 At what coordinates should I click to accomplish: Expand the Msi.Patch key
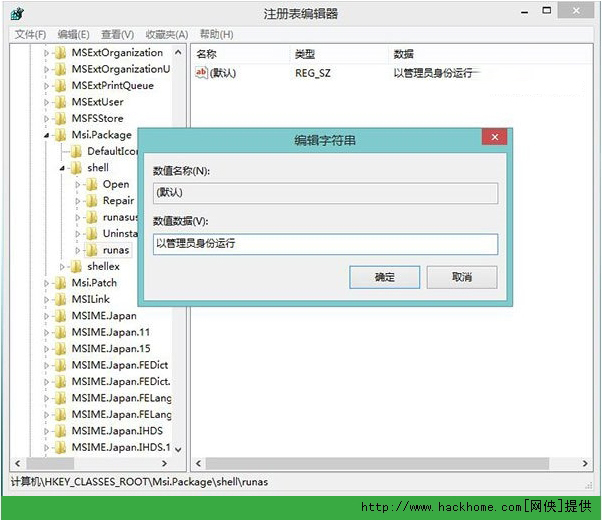(x=46, y=283)
